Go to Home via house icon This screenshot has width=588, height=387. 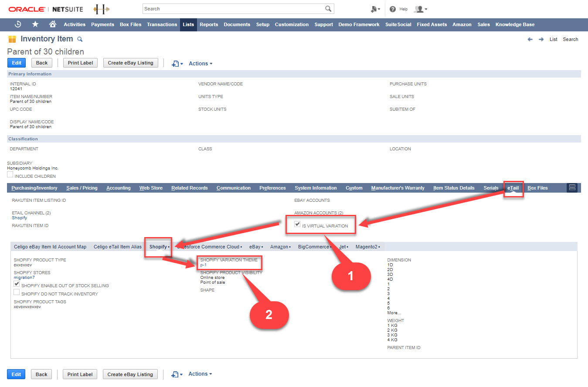53,24
